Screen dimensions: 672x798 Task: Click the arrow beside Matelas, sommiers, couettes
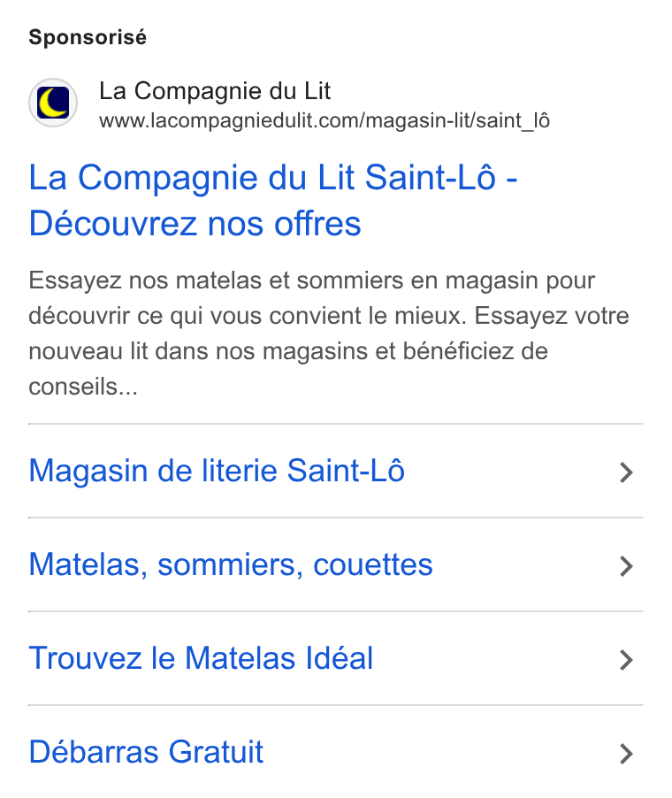tap(626, 566)
